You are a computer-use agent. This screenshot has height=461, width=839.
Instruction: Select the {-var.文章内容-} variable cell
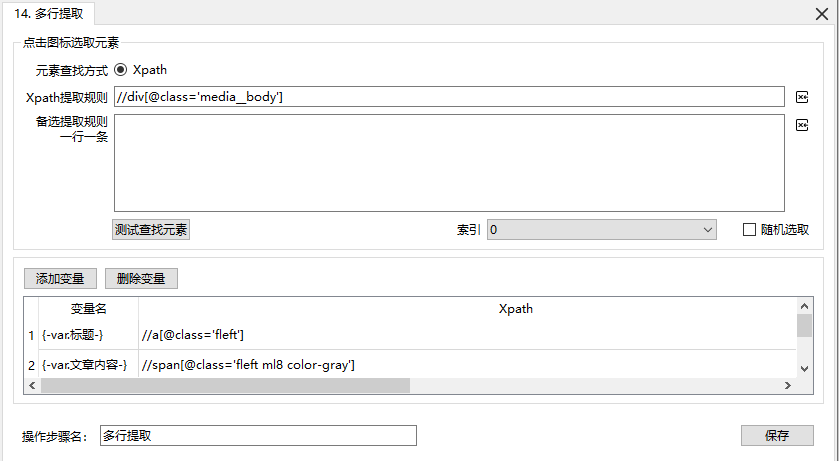coord(84,365)
